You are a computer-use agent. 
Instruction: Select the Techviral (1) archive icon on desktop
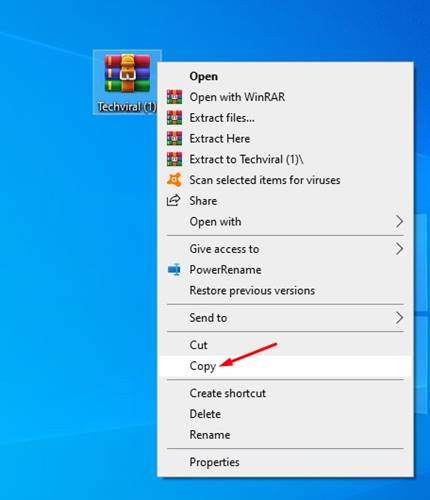point(127,82)
